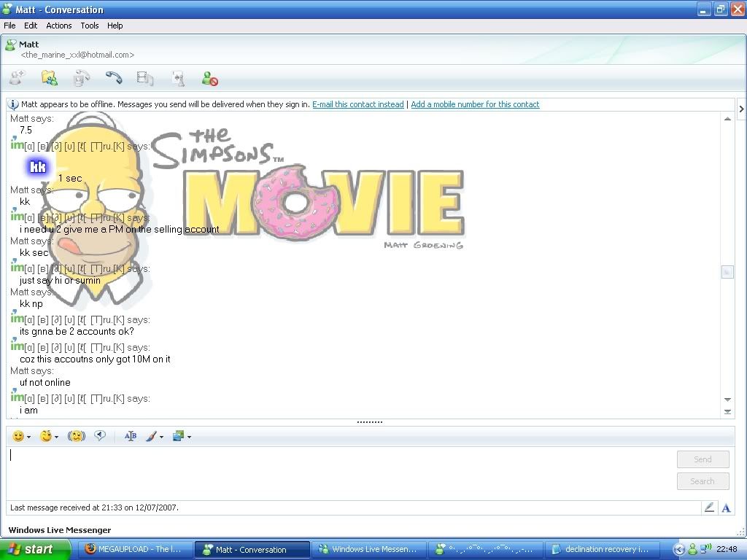Click Add a mobile number link
747x560 pixels.
(x=475, y=104)
